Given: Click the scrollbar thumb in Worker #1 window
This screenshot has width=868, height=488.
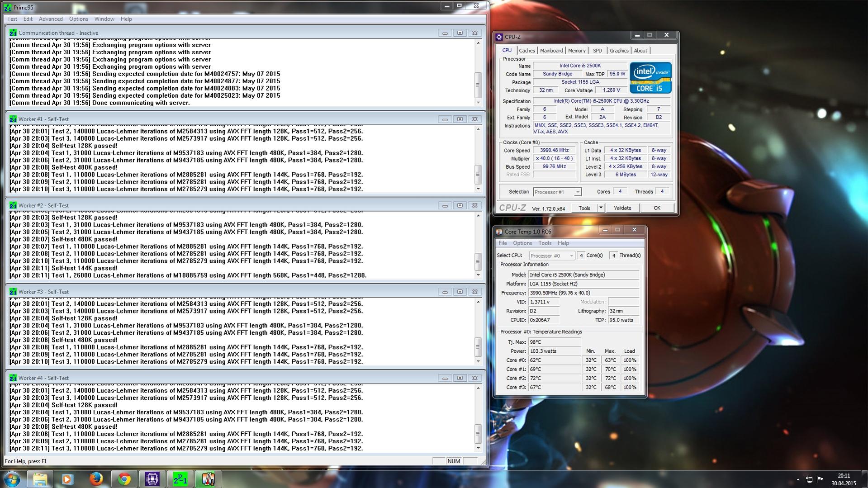Looking at the screenshot, I should 478,174.
